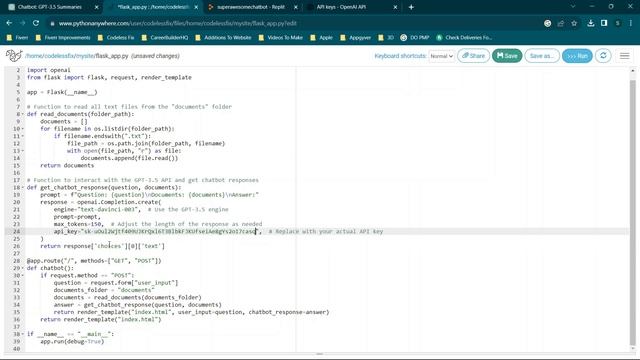
Task: Open the Keyboard shortcuts Normal dropdown
Action: pyautogui.click(x=442, y=56)
